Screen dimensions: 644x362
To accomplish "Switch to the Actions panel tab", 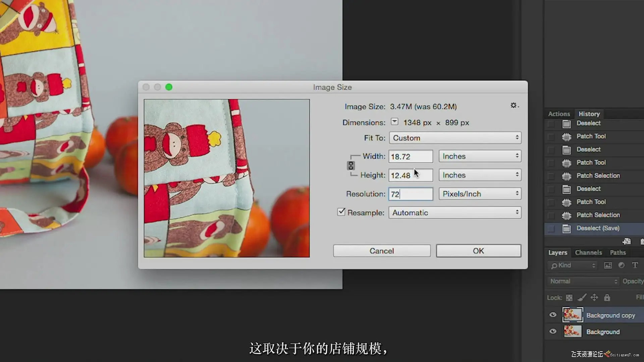I will tap(559, 114).
